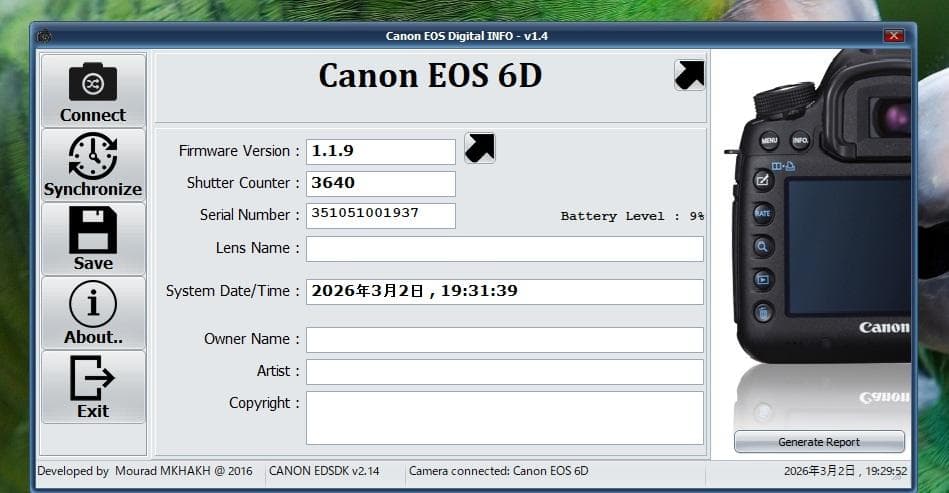This screenshot has width=949, height=493.
Task: Click the System Date/Time field
Action: coord(505,292)
